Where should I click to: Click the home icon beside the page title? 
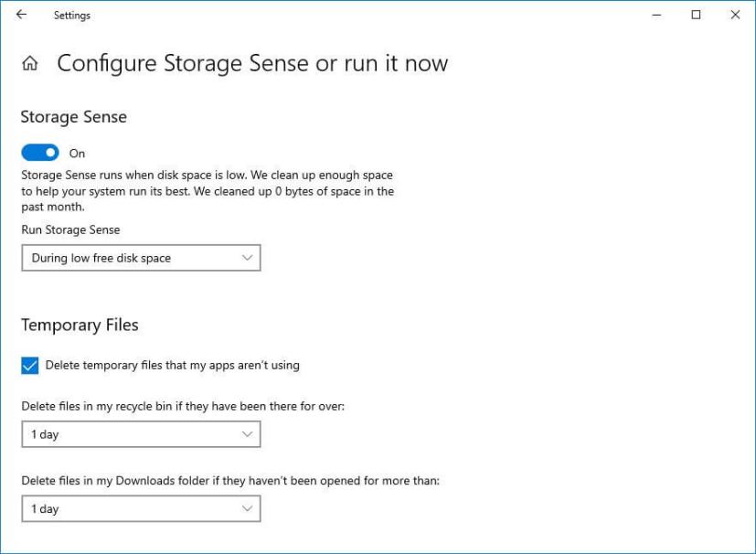30,63
